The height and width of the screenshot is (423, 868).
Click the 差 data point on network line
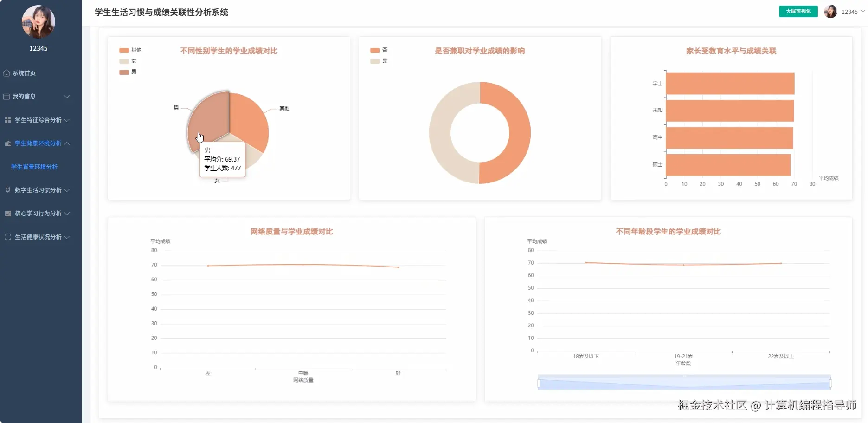click(x=208, y=266)
